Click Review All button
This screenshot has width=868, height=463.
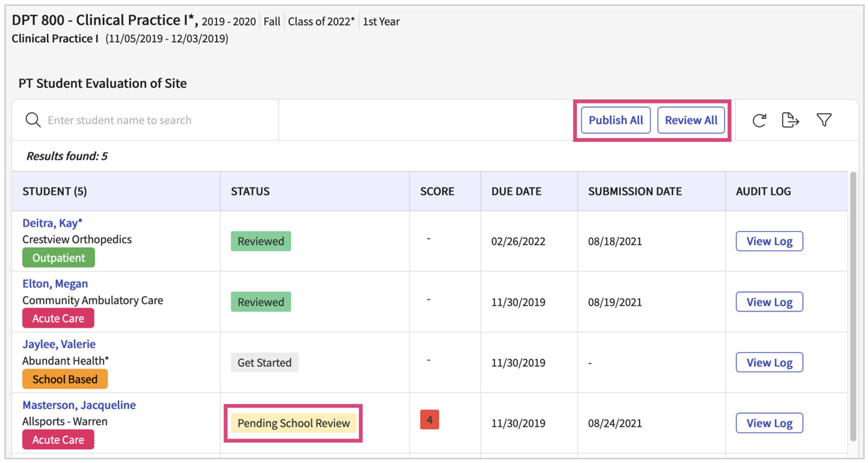691,120
